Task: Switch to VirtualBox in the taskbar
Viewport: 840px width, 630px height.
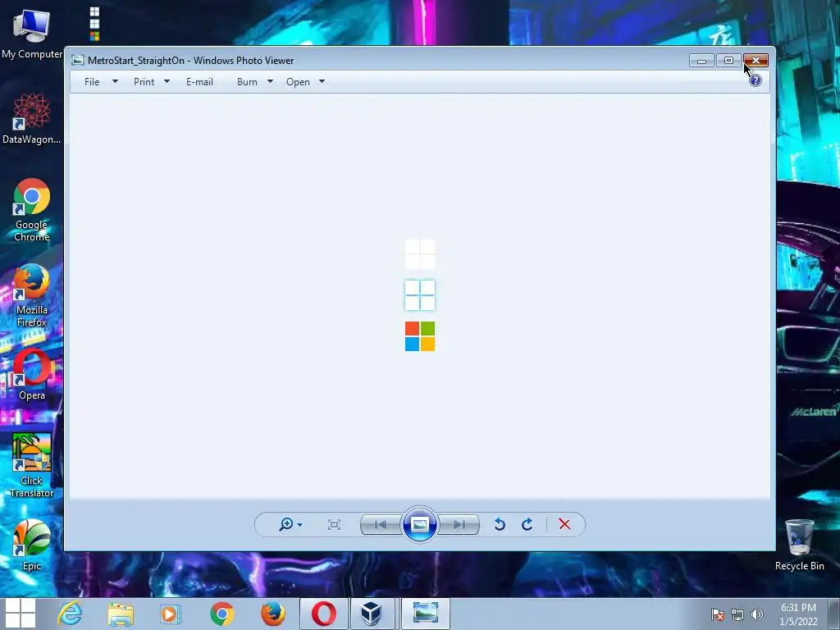Action: 372,614
